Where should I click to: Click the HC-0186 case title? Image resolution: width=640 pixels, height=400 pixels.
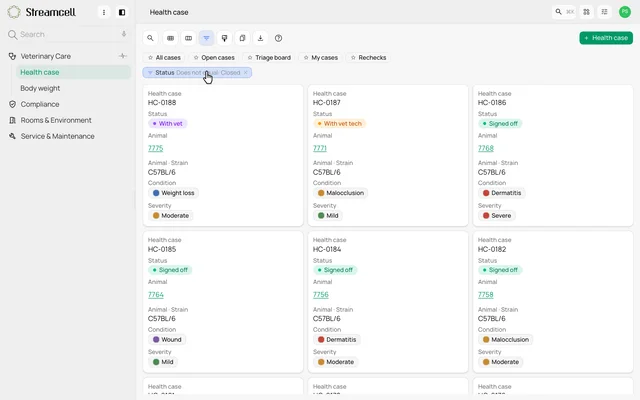(492, 102)
